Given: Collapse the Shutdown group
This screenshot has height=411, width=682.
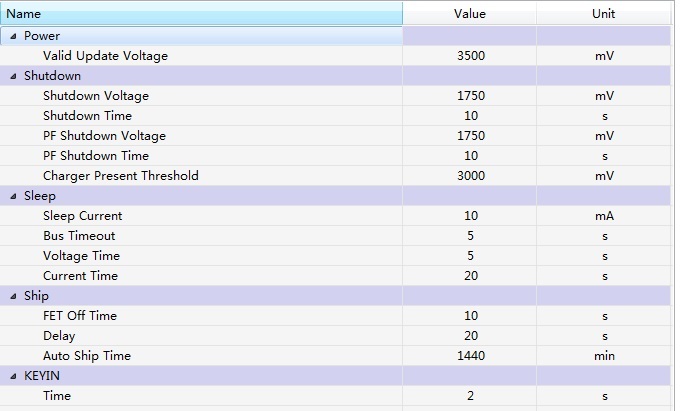Looking at the screenshot, I should (13, 76).
